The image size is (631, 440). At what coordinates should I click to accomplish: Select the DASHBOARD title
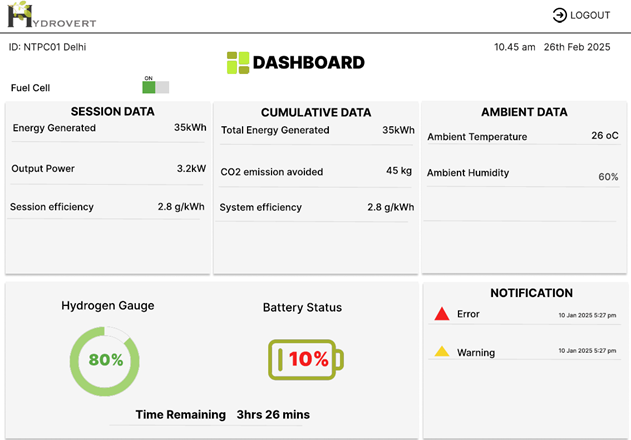[308, 63]
